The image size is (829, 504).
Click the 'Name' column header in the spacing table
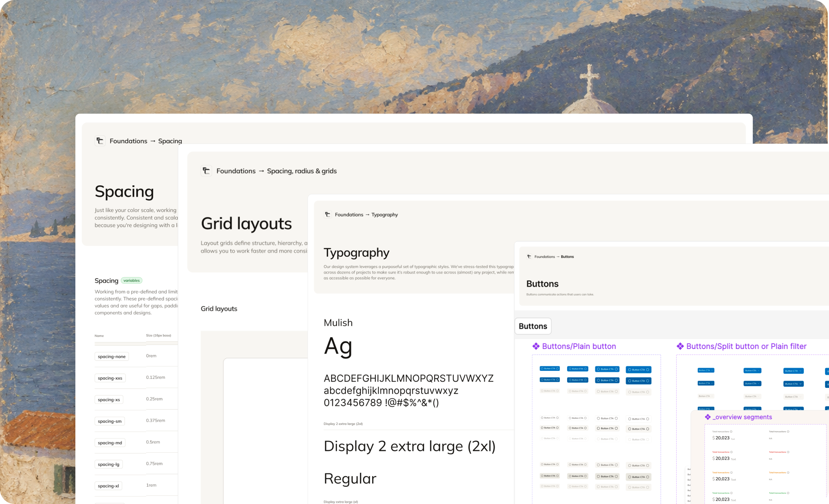99,335
